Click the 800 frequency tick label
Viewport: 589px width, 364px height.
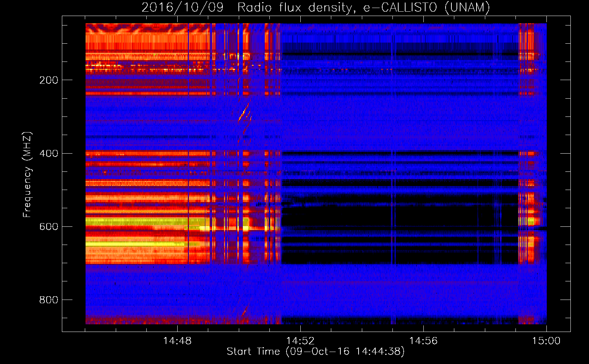point(49,300)
